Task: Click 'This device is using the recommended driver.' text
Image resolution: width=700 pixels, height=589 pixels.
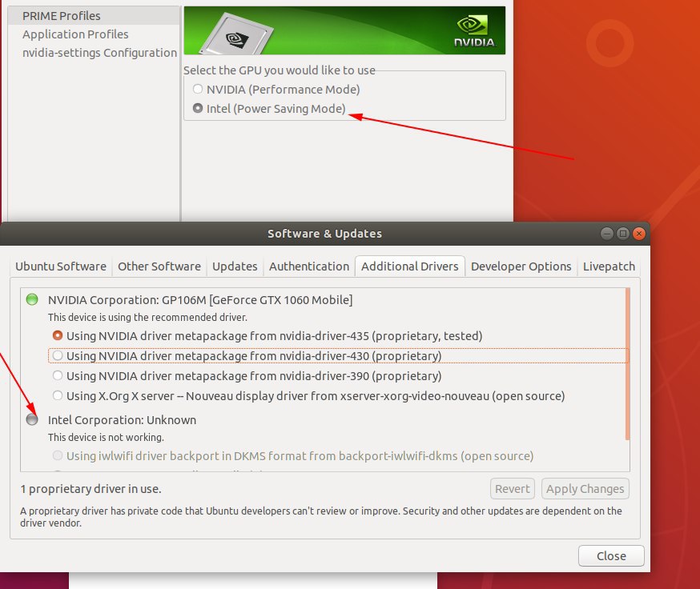Action: (147, 317)
